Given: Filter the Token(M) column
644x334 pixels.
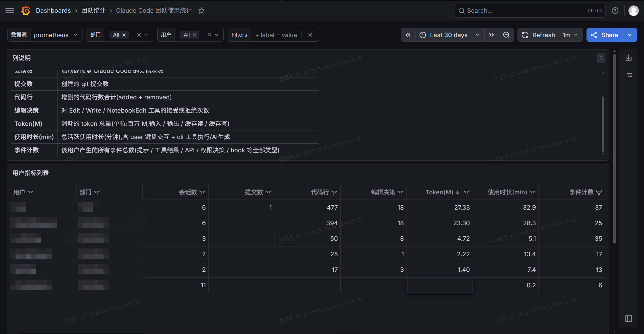Looking at the screenshot, I should 467,192.
